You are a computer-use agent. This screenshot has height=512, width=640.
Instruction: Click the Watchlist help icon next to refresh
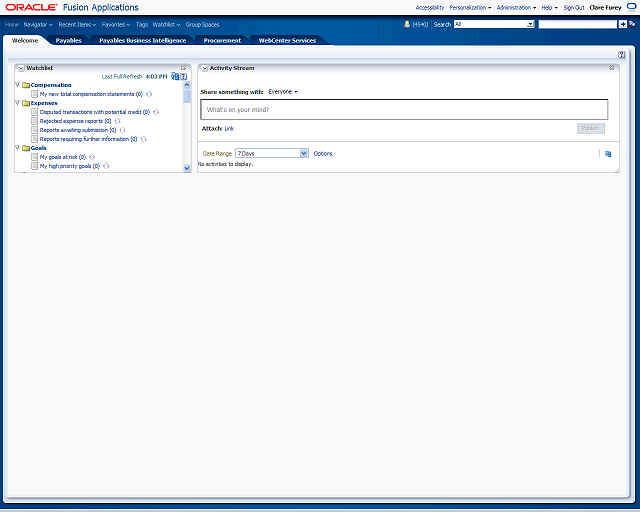tap(183, 76)
